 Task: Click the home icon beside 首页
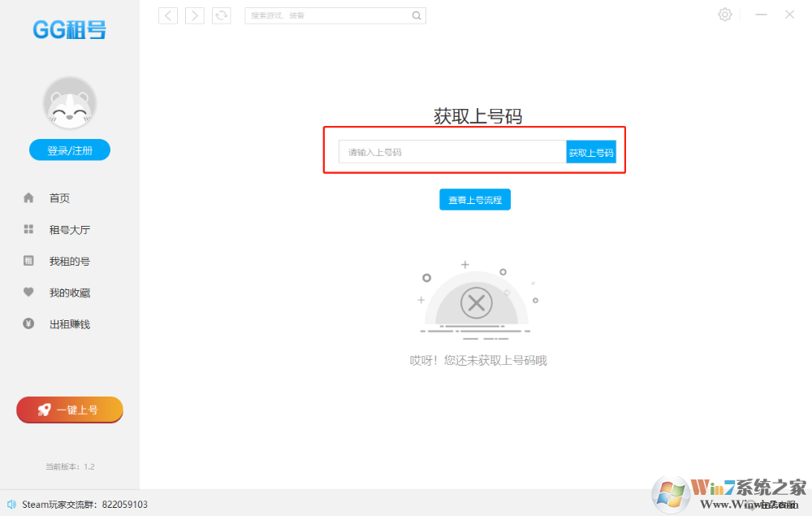(x=29, y=197)
